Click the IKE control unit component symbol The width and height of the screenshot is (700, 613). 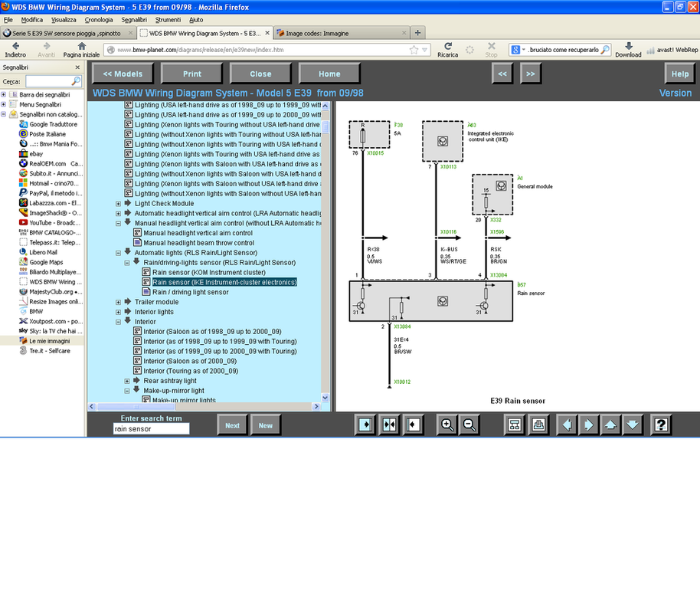point(443,141)
